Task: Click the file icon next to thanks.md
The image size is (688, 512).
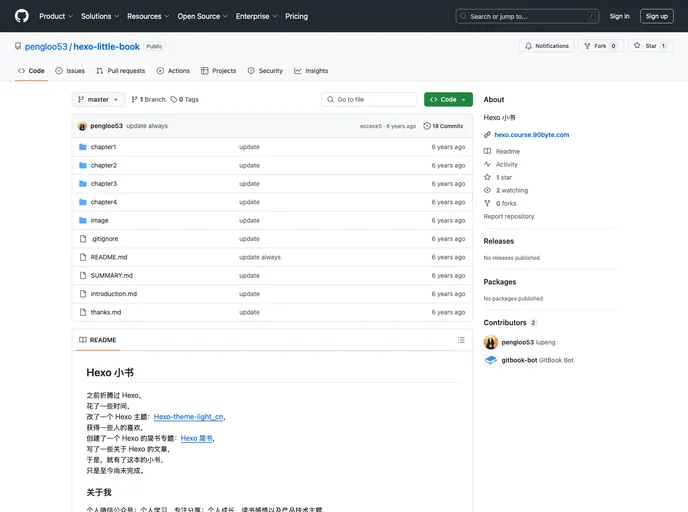Action: (x=82, y=312)
